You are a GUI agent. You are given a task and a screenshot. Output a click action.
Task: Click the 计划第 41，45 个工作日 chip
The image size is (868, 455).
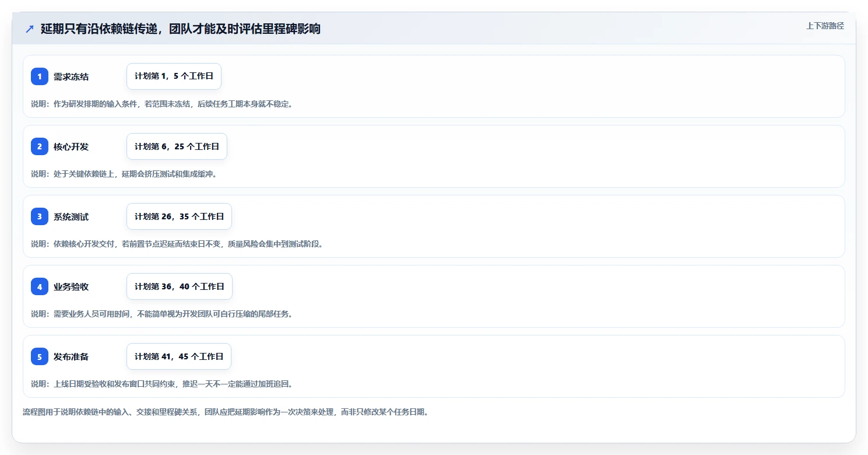click(x=179, y=356)
